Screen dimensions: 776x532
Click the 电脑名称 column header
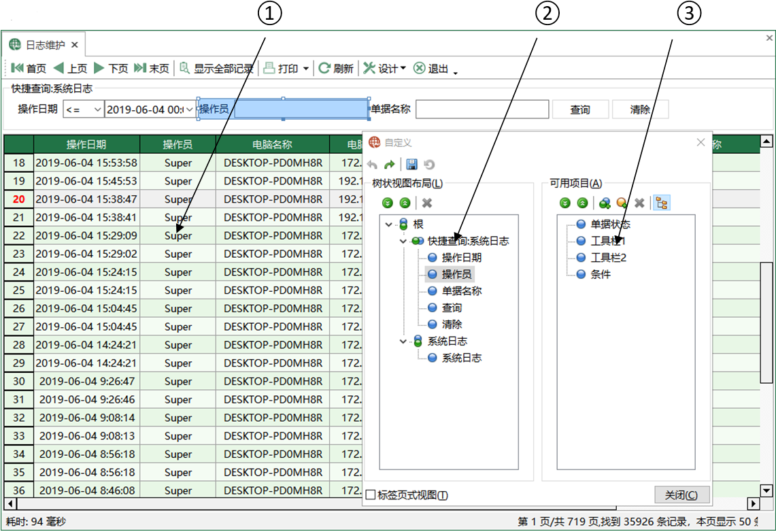click(x=272, y=144)
